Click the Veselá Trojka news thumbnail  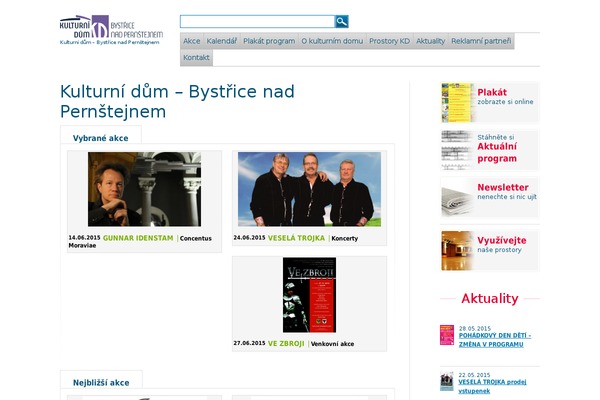447,381
